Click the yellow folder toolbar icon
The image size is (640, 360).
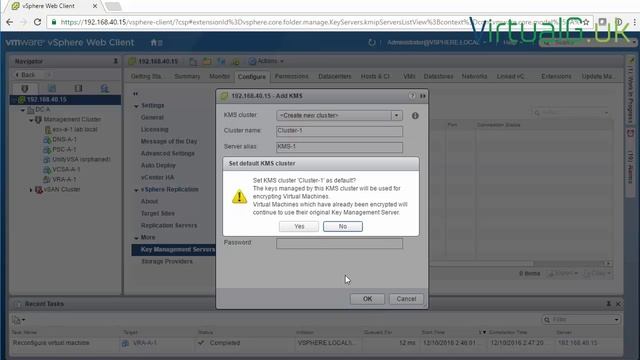(x=207, y=61)
